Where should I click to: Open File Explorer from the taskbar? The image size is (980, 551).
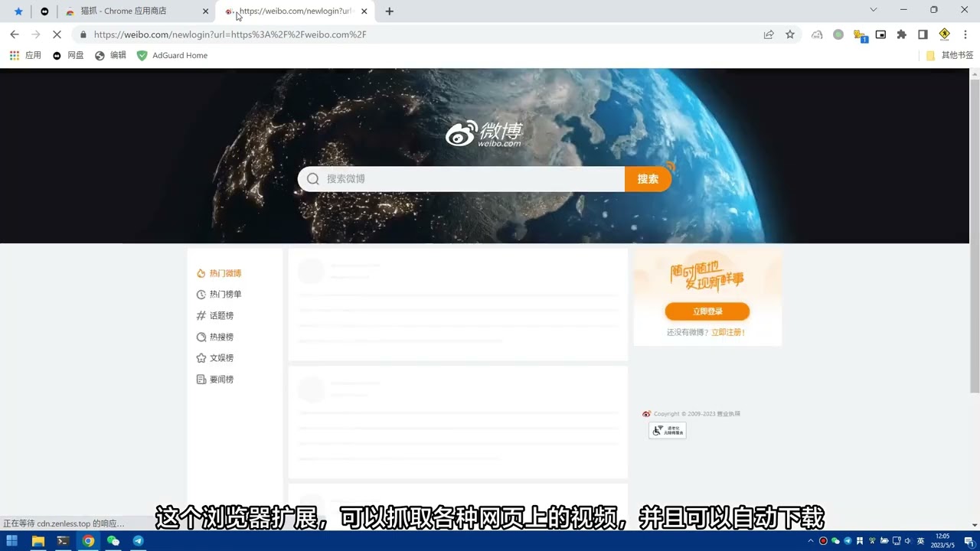point(38,541)
